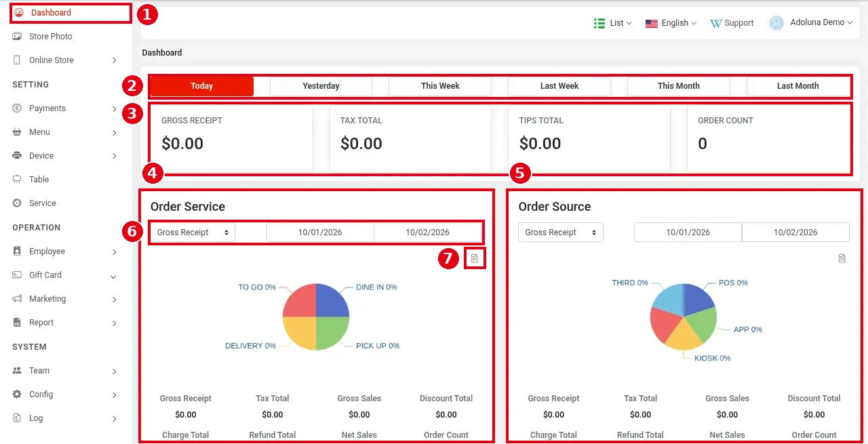Click the Team people icon
This screenshot has height=444, width=868.
click(x=17, y=371)
